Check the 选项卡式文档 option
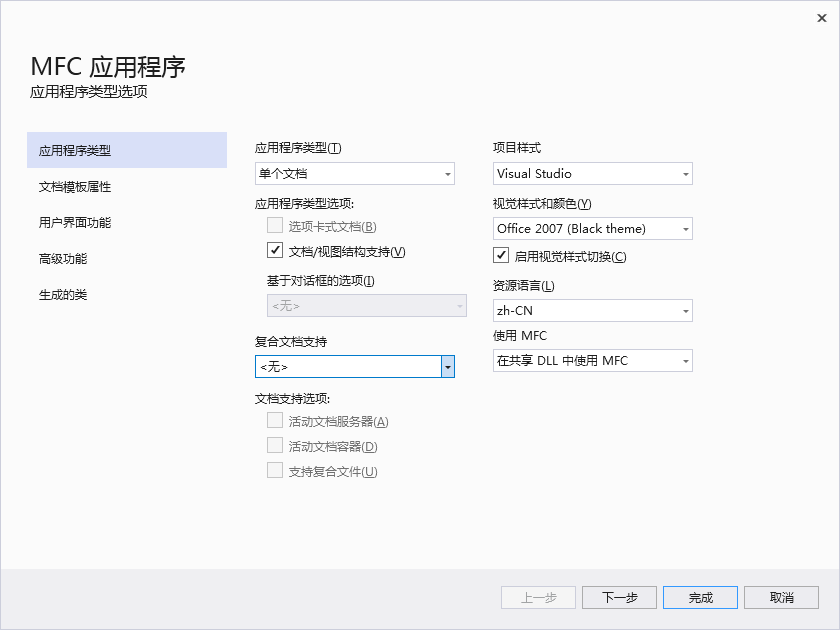The image size is (840, 630). pos(275,225)
